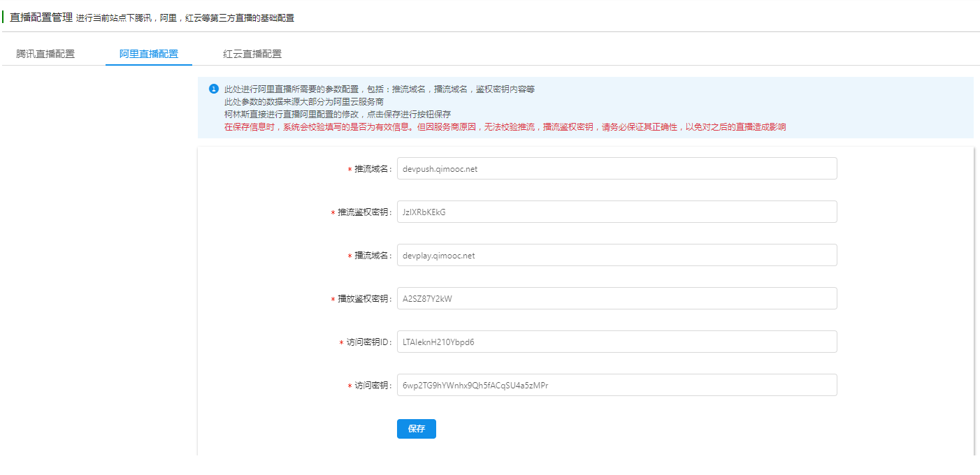Click into the 播放鉴权密钥 field
980x475 pixels.
617,298
